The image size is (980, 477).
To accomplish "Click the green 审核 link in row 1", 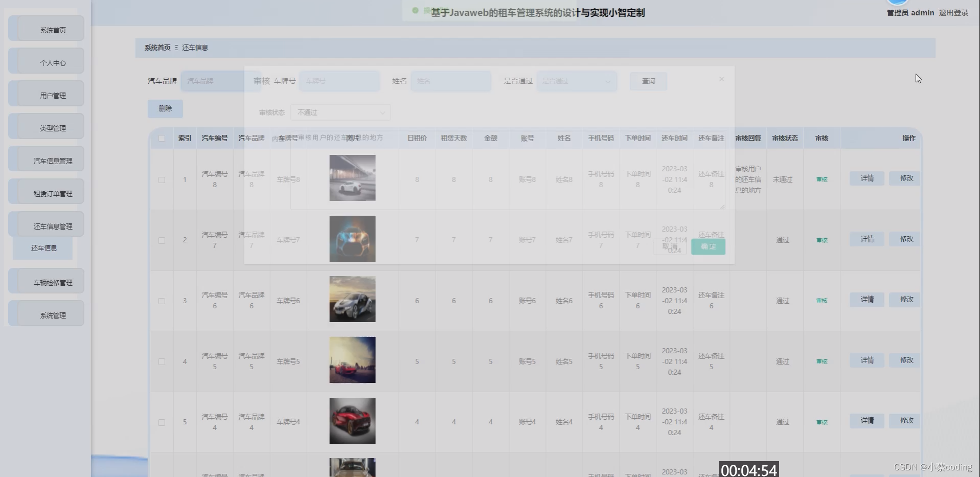I will (822, 179).
